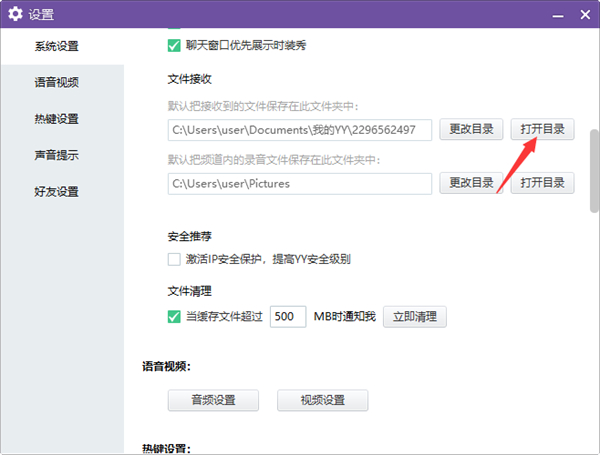Switch to the 热键设置 tab
This screenshot has width=600, height=455.
click(x=57, y=119)
